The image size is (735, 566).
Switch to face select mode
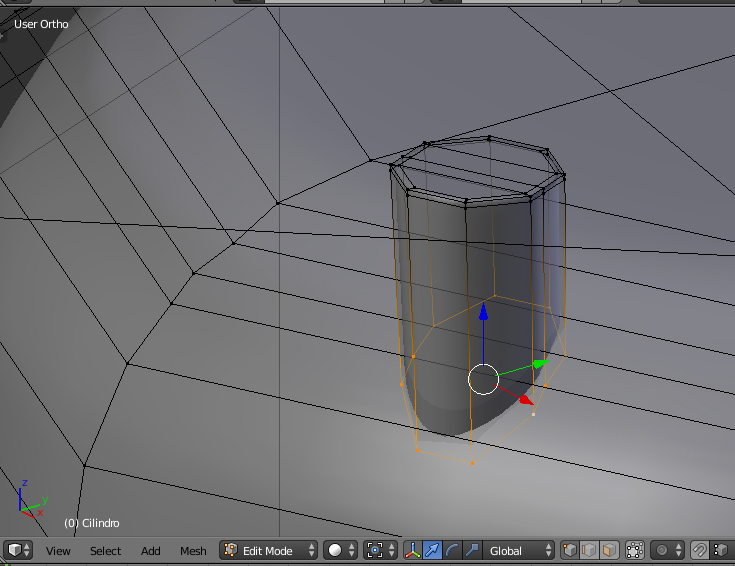coord(608,550)
